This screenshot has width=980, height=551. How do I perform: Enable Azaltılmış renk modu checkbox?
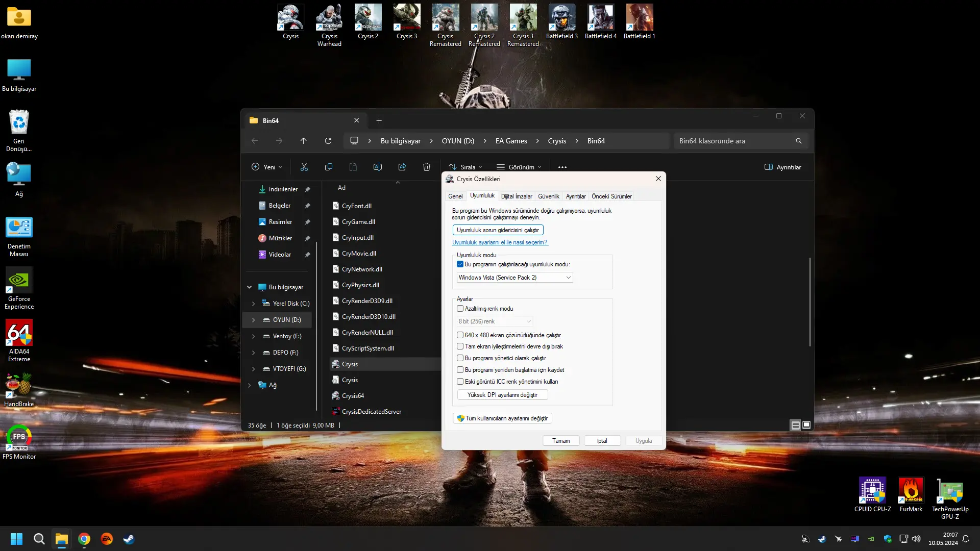pos(460,309)
